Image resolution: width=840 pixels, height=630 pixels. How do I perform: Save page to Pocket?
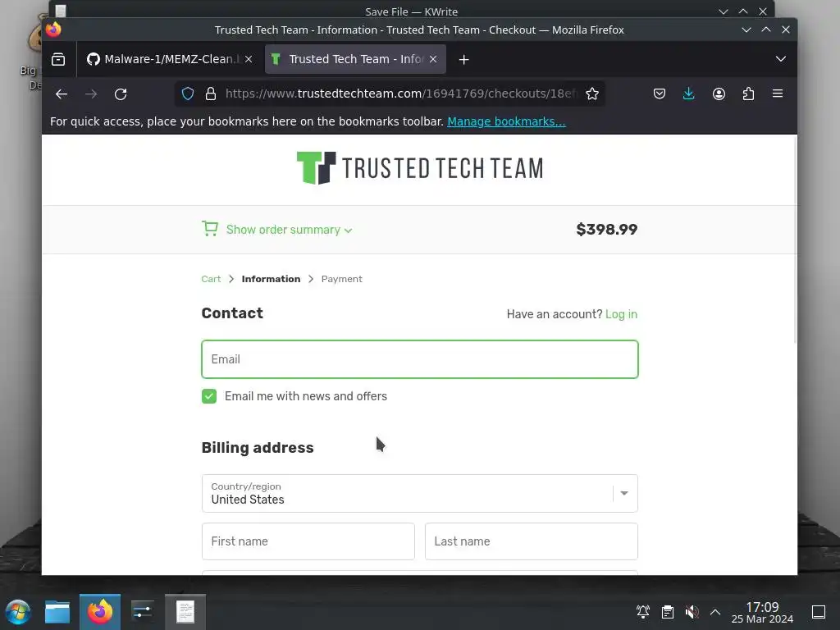point(660,94)
